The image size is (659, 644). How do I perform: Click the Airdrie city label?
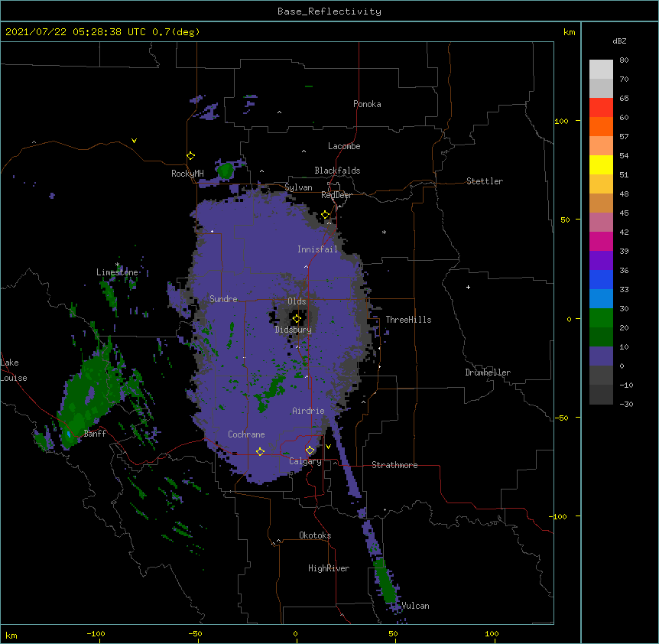point(309,411)
